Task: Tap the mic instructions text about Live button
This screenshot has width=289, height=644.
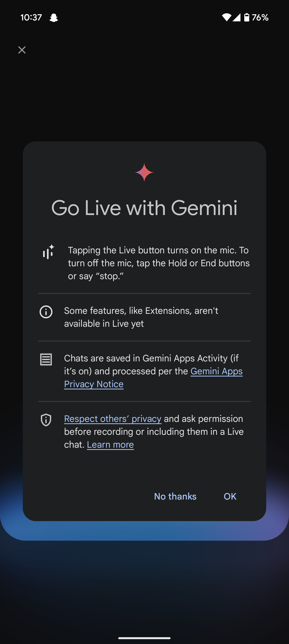Action: tap(159, 263)
